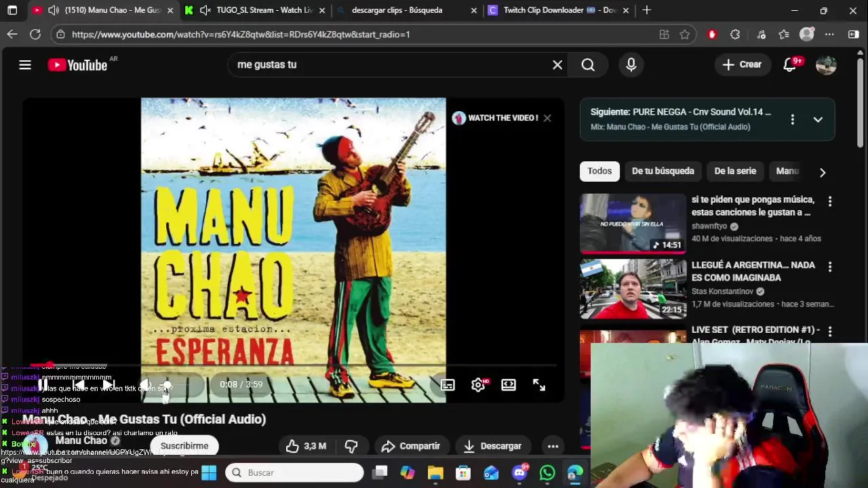Open WhatsApp from the taskbar
The image size is (868, 488).
[547, 472]
